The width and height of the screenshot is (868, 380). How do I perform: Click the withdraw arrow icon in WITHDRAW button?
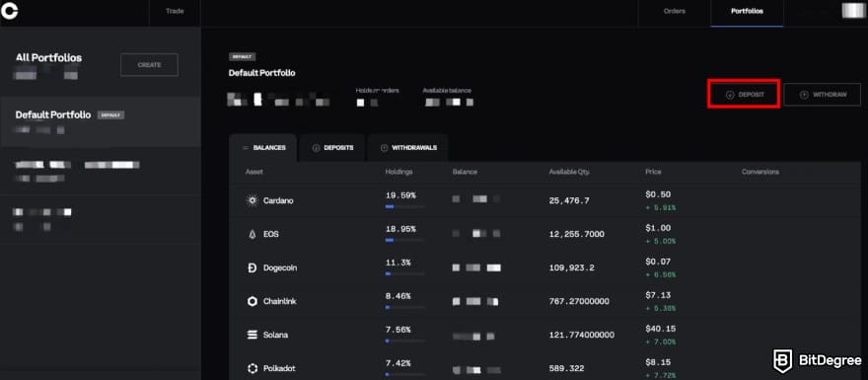804,96
